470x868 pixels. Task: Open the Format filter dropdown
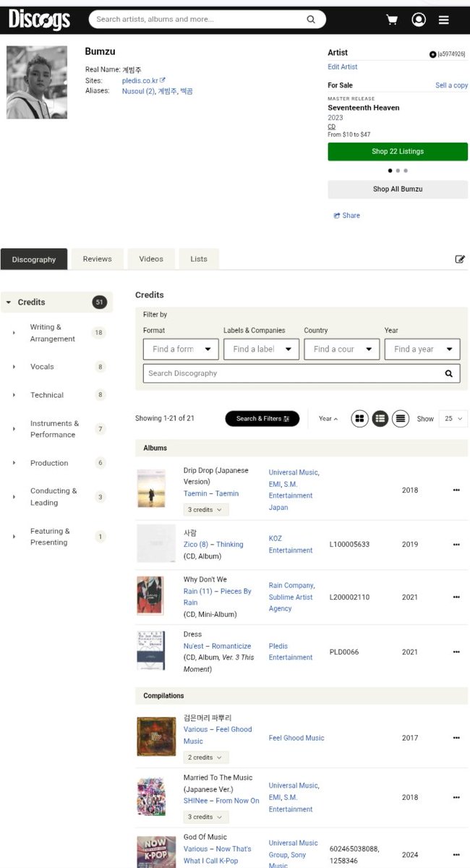(x=181, y=349)
